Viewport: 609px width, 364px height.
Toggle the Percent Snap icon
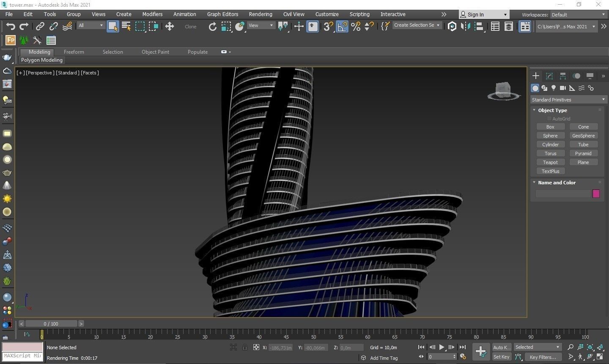point(356,27)
